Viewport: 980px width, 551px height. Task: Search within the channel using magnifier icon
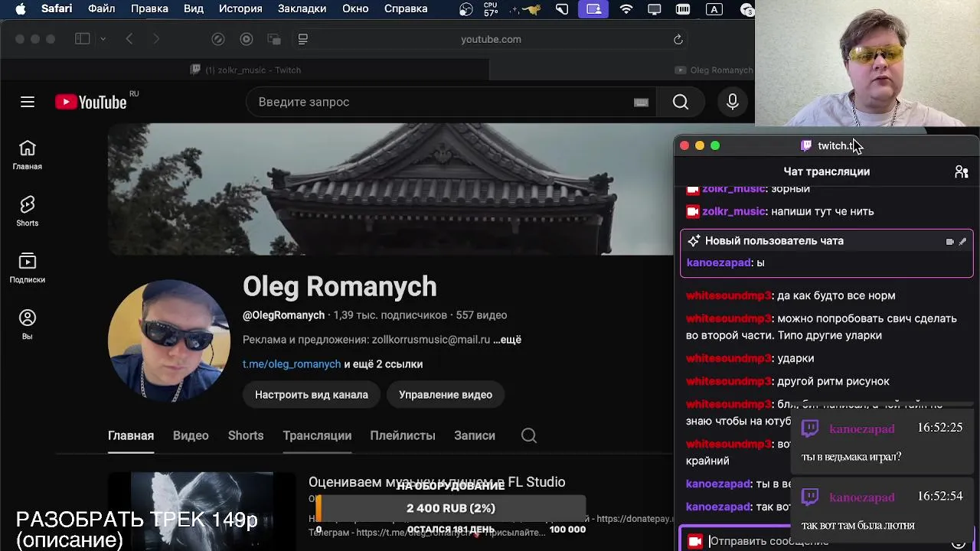point(529,435)
